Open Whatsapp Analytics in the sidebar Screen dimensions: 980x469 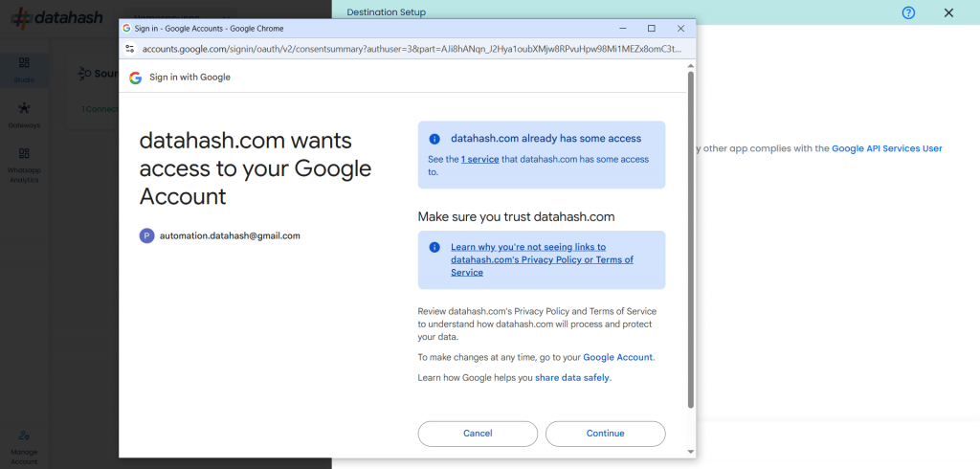[x=24, y=166]
